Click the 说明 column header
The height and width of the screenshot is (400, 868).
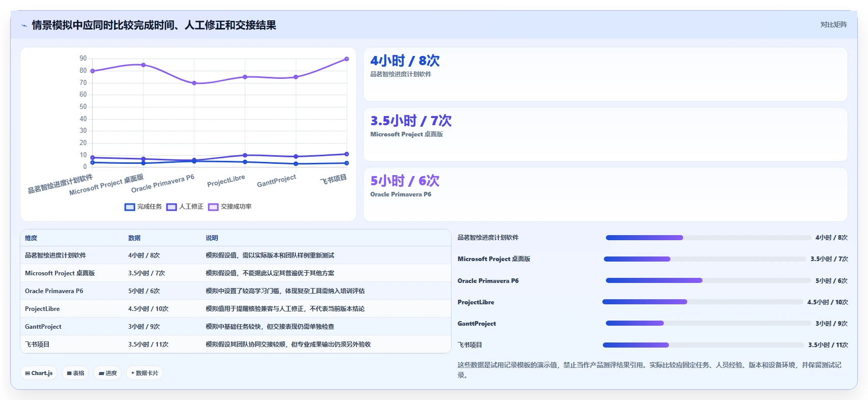pyautogui.click(x=212, y=238)
